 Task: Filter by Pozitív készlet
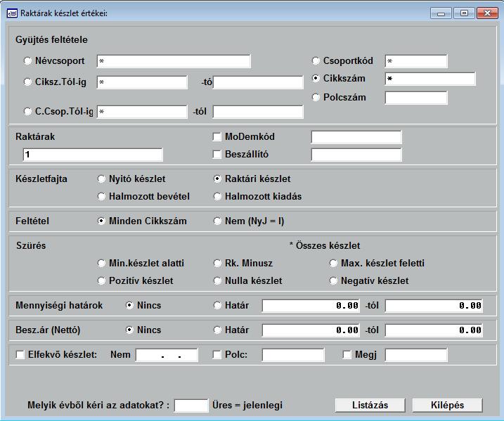101,281
